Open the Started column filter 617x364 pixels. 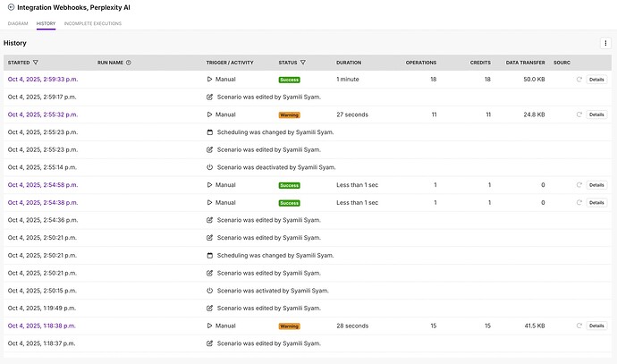36,63
